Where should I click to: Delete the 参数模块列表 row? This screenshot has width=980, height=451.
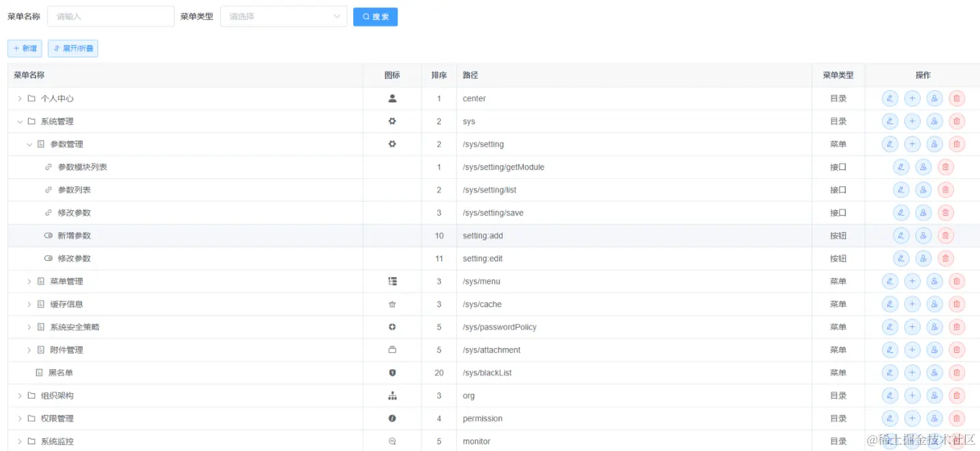(x=945, y=167)
